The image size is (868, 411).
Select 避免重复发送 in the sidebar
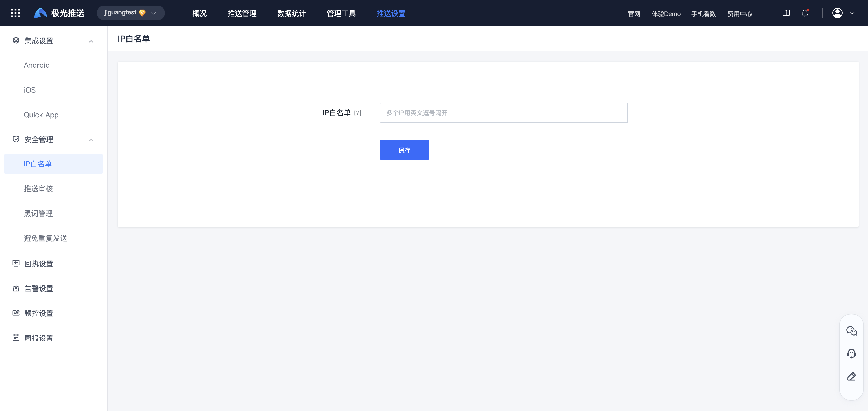pos(46,239)
